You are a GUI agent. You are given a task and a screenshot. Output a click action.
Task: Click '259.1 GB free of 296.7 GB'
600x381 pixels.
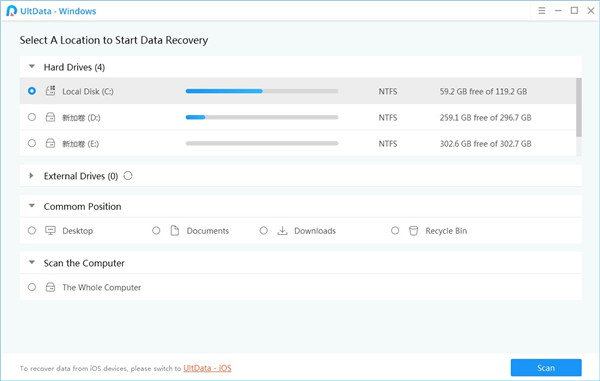(x=486, y=117)
